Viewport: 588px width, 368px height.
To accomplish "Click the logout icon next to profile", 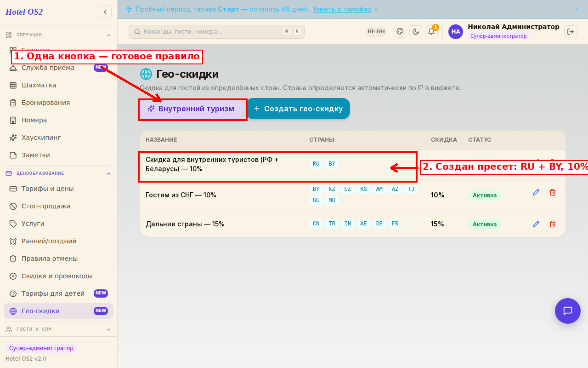I will click(x=571, y=32).
